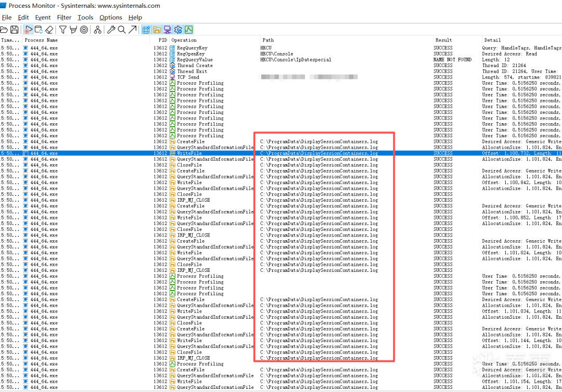Click the Save toolbar icon

[15, 30]
